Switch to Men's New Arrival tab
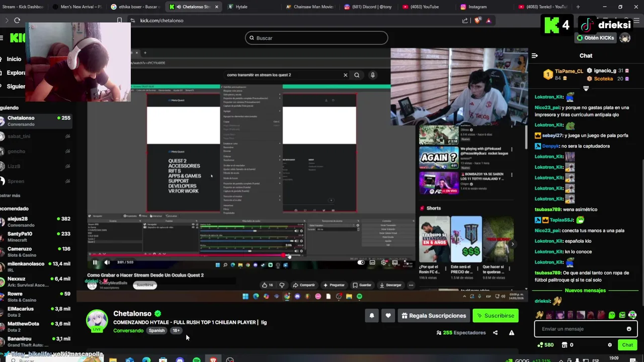Viewport: 644px width, 362px height. pos(76,7)
